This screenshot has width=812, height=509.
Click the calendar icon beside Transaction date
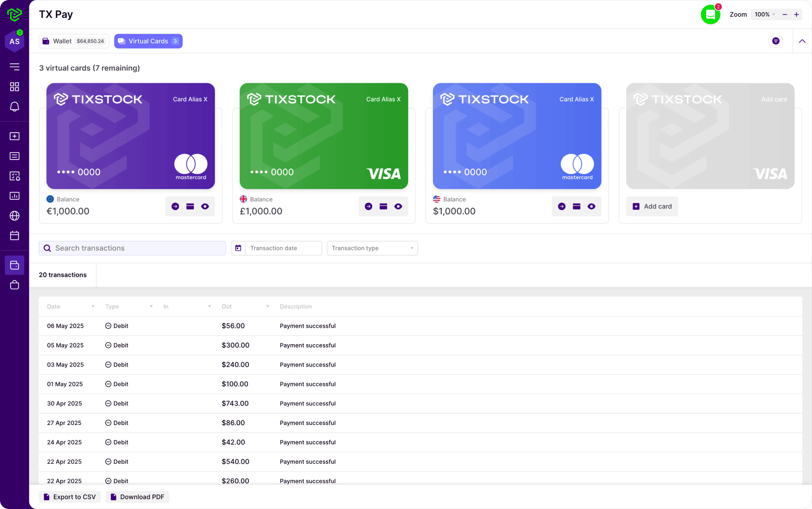click(x=238, y=248)
